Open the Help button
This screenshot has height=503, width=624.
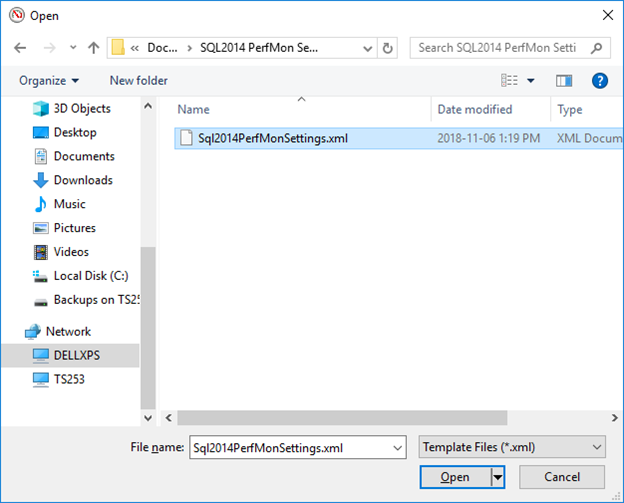[600, 81]
